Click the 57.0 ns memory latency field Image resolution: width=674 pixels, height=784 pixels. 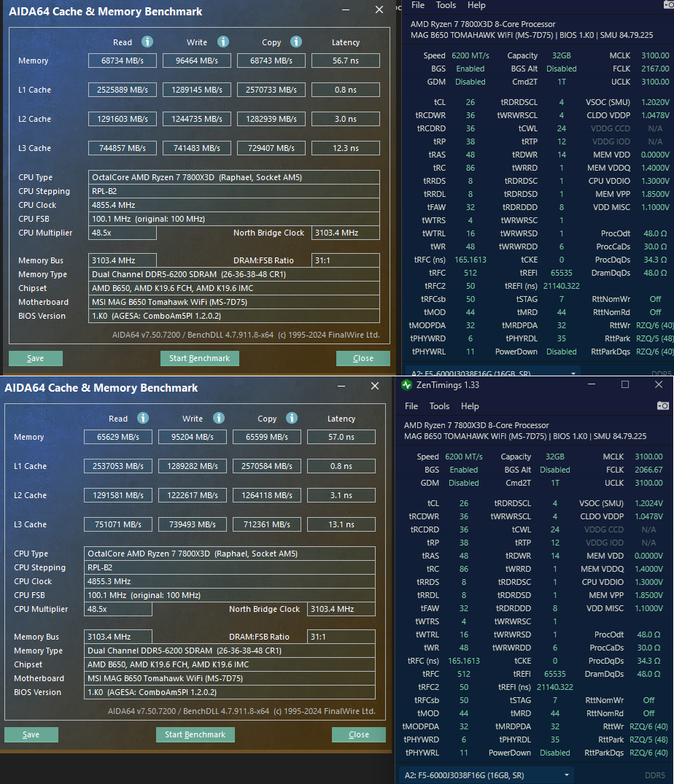pos(341,437)
